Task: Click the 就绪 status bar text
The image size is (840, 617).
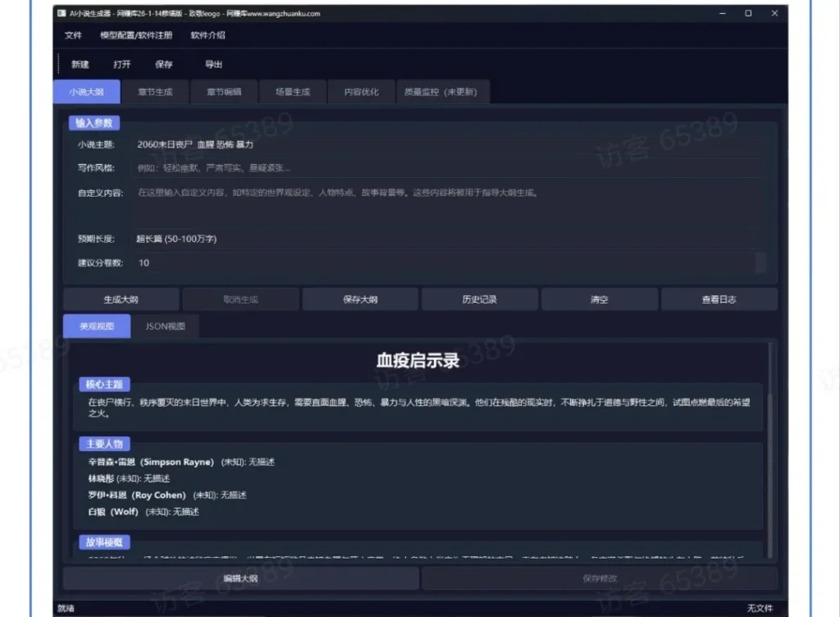Action: pyautogui.click(x=66, y=609)
